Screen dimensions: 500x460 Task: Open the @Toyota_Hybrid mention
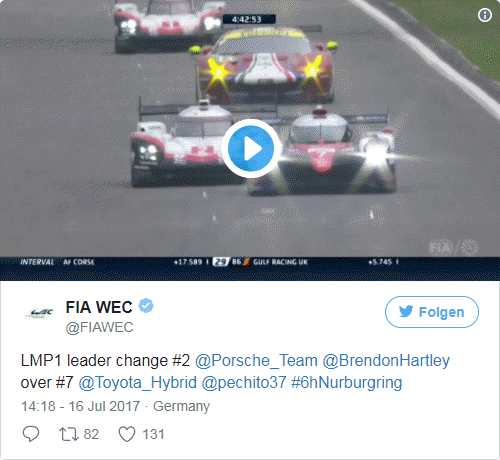137,383
